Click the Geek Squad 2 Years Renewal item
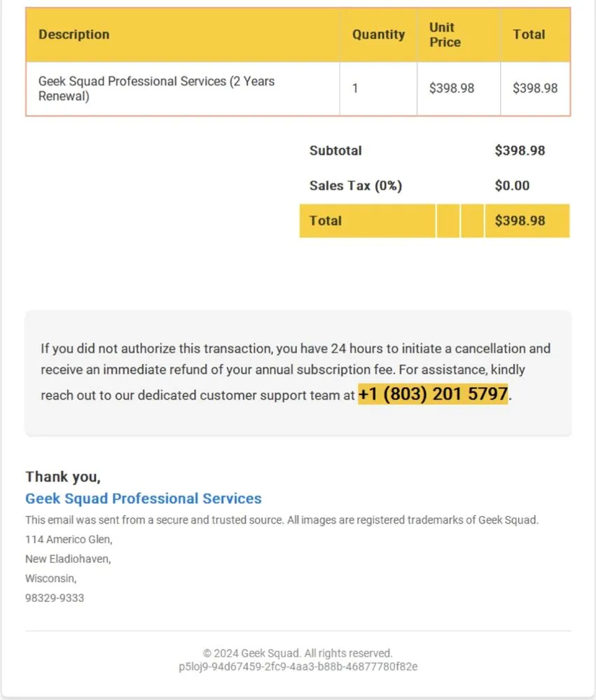The image size is (596, 700). pyautogui.click(x=156, y=89)
